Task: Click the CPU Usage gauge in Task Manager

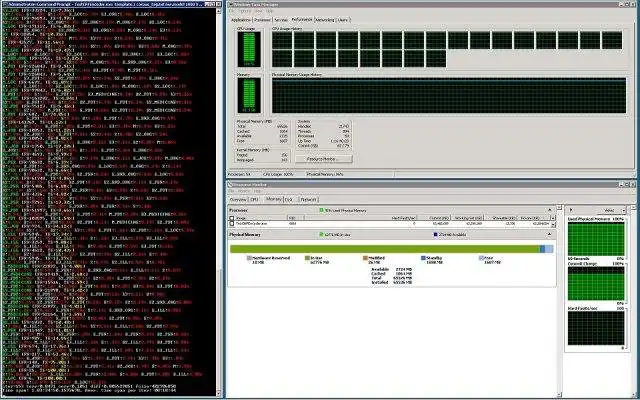Action: (249, 49)
